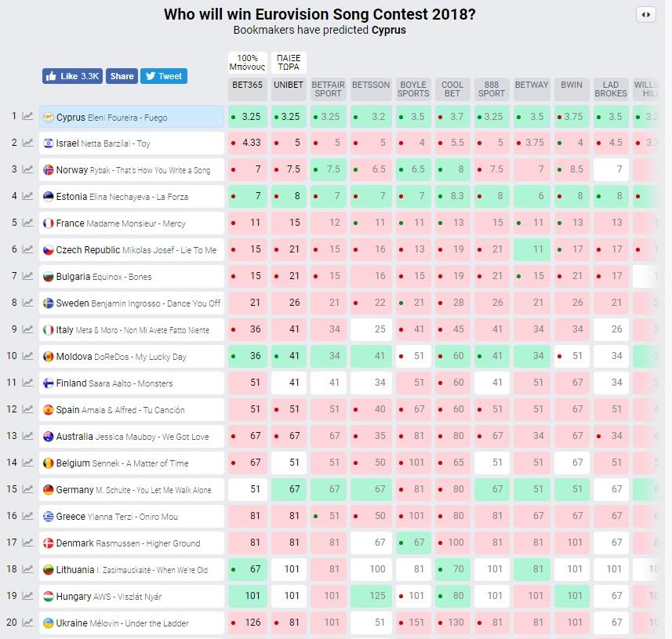
Task: Open the trend chart icon for Israel
Action: coord(27,143)
